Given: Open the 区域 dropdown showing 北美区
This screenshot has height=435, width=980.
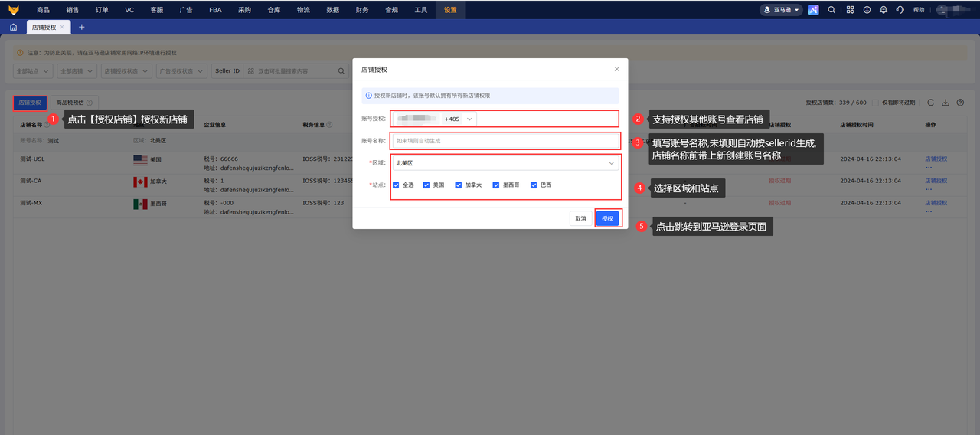Looking at the screenshot, I should (505, 163).
